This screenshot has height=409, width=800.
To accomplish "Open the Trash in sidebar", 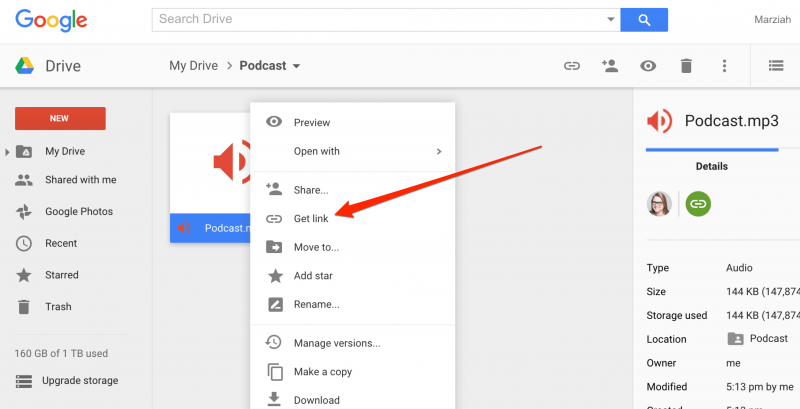I will [58, 306].
